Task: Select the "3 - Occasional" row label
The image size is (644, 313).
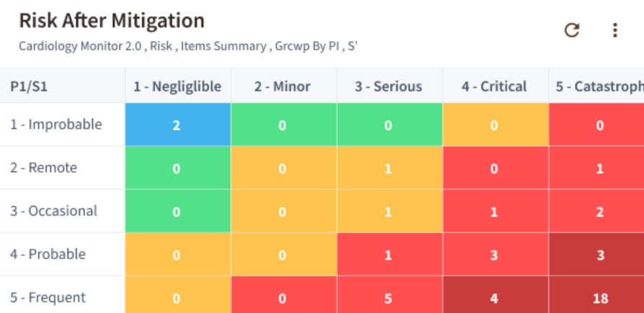Action: coord(54,211)
